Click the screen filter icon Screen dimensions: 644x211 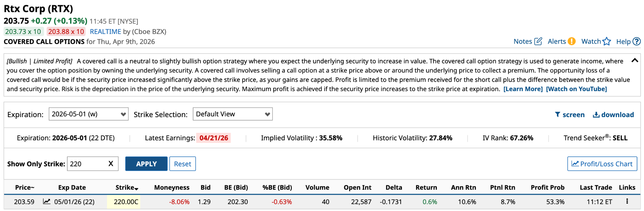tap(558, 115)
